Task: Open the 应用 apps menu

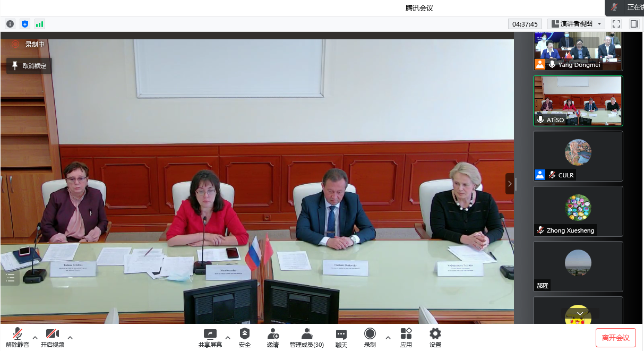Action: click(406, 338)
